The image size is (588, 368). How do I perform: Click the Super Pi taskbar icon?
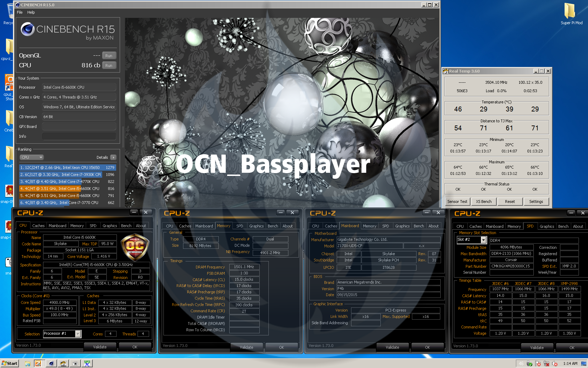pyautogui.click(x=87, y=363)
